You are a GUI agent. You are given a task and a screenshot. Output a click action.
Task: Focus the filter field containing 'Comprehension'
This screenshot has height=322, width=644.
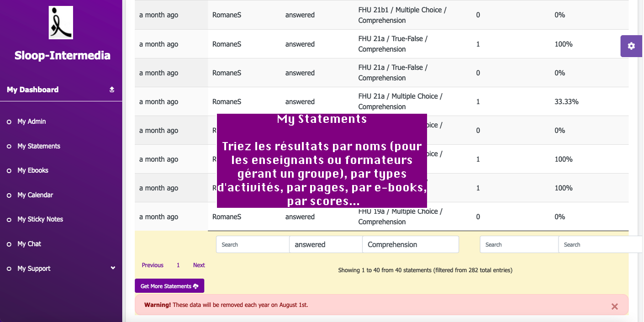click(x=411, y=244)
